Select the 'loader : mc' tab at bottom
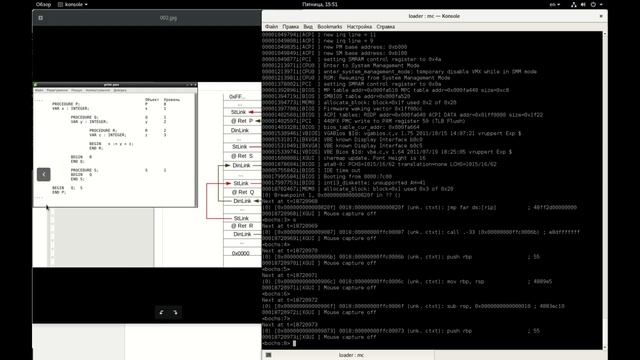 351,355
